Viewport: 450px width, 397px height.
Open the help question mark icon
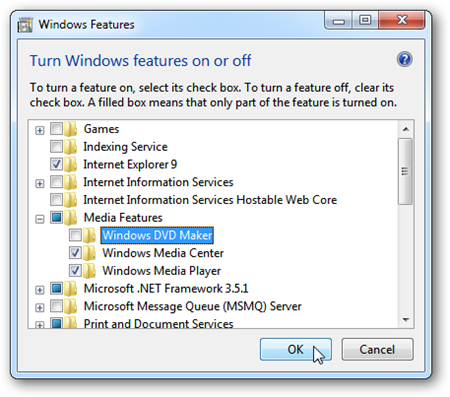(404, 60)
